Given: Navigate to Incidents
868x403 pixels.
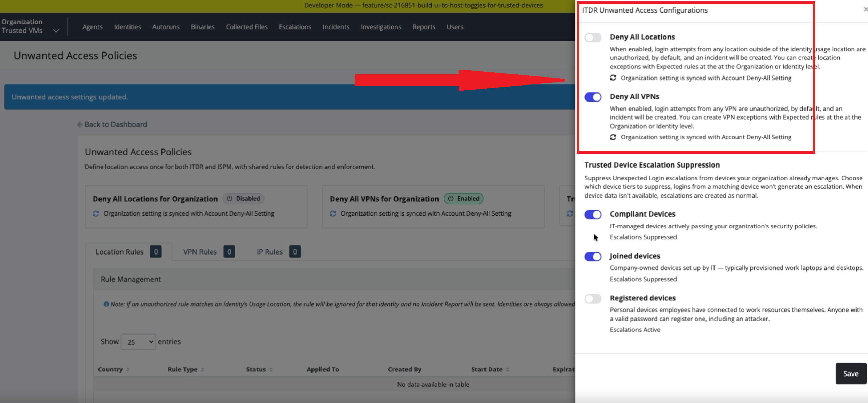Looking at the screenshot, I should (x=336, y=27).
